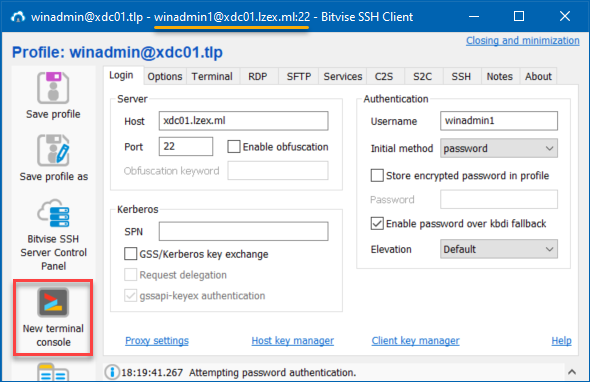Viewport: 590px width, 382px height.
Task: Open Proxy settings link
Action: coord(157,341)
